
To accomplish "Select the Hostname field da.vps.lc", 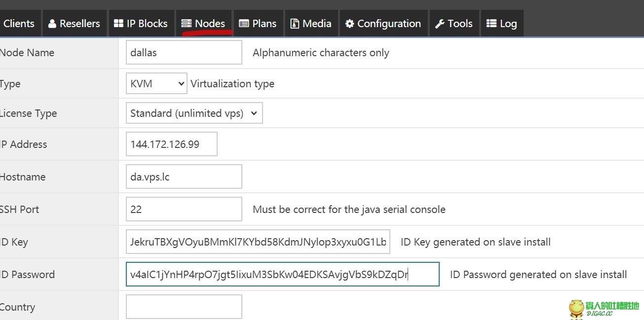I will pos(184,177).
